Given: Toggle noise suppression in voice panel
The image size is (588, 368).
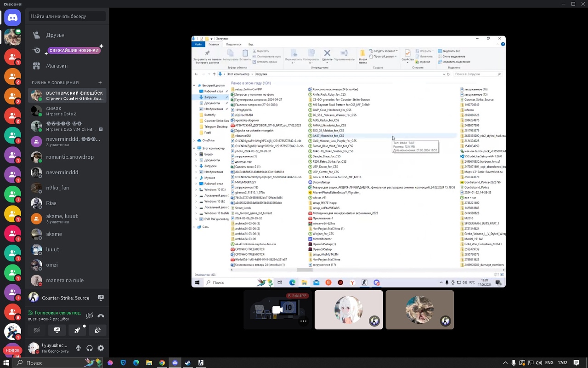Looking at the screenshot, I should [x=90, y=316].
